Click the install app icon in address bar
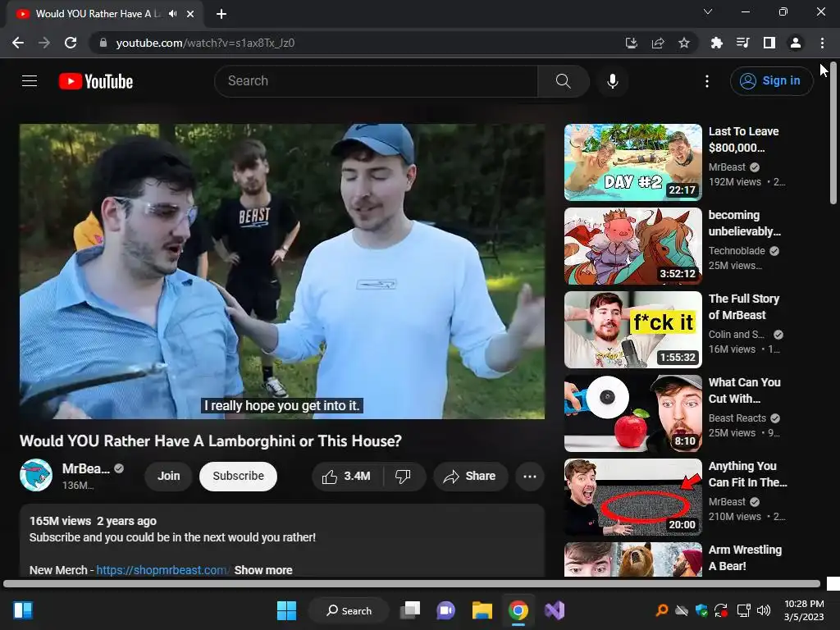The height and width of the screenshot is (630, 840). 632,43
